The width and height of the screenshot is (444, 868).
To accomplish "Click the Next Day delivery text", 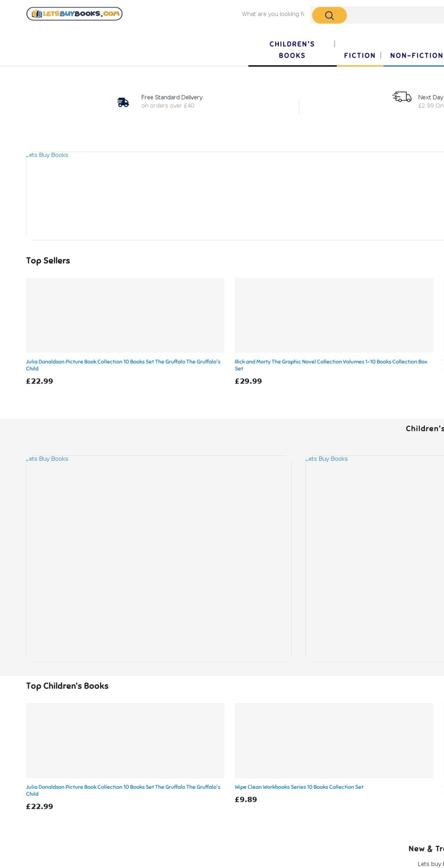I will click(431, 97).
